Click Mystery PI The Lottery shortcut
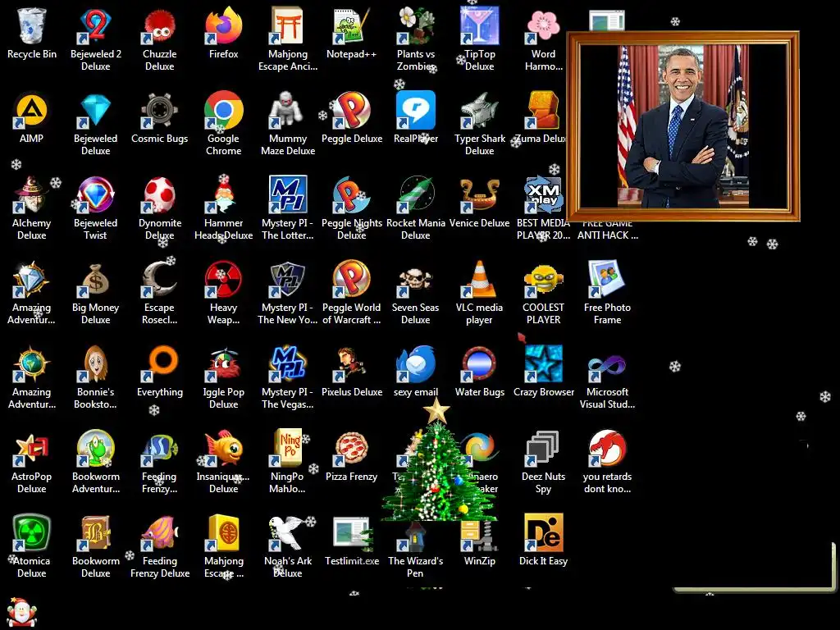 coord(288,195)
